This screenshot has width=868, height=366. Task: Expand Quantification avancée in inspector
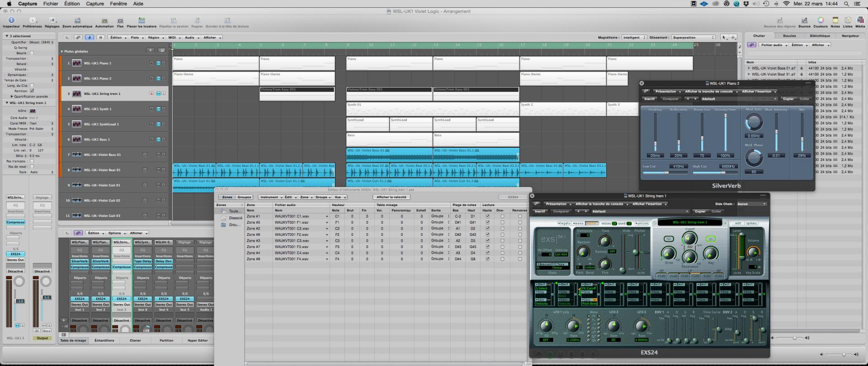(12, 96)
